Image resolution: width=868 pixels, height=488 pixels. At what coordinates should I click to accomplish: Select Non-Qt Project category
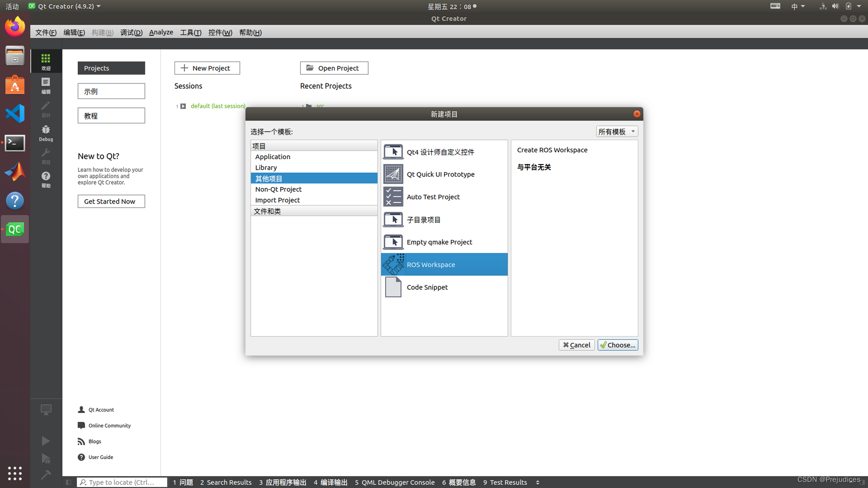pos(314,189)
